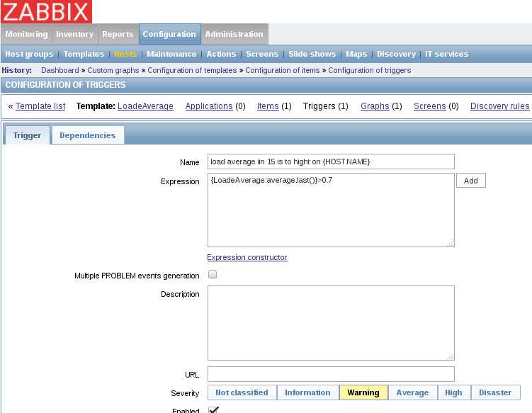Follow Configuration of items history link
This screenshot has height=413, width=532.
[282, 70]
